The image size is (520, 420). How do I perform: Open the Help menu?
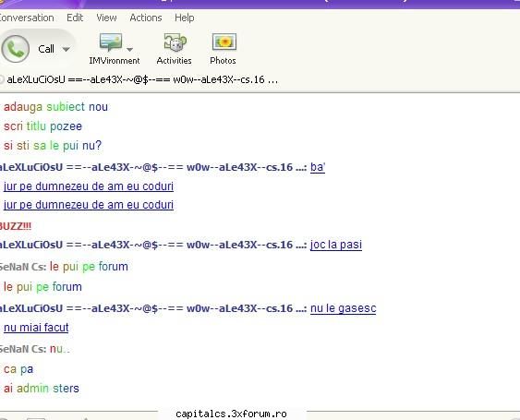pos(185,18)
